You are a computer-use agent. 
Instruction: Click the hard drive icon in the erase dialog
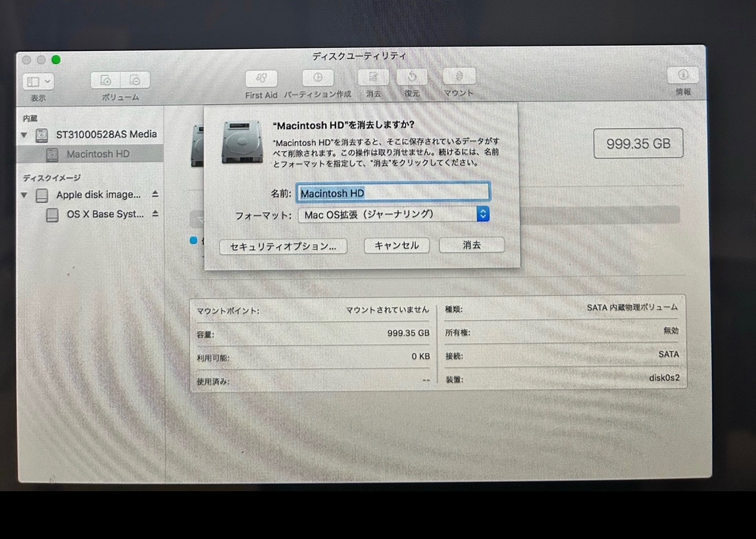242,142
